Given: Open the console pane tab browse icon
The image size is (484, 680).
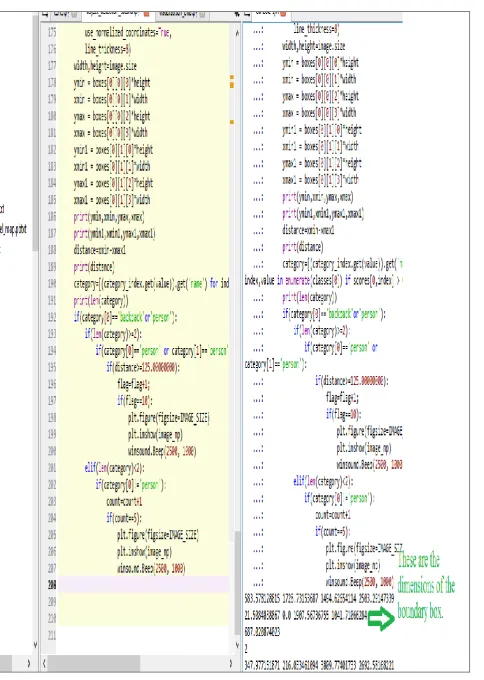Looking at the screenshot, I should coord(247,14).
